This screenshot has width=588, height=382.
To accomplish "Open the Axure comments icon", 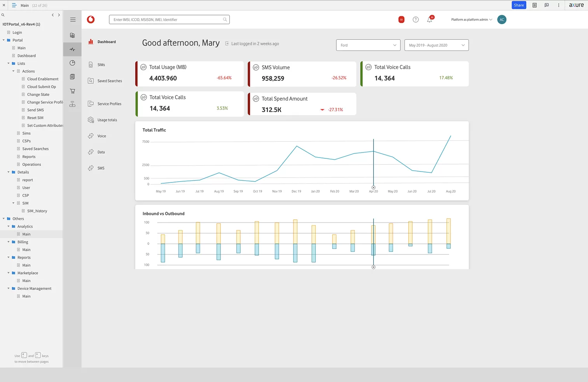I will pyautogui.click(x=546, y=5).
